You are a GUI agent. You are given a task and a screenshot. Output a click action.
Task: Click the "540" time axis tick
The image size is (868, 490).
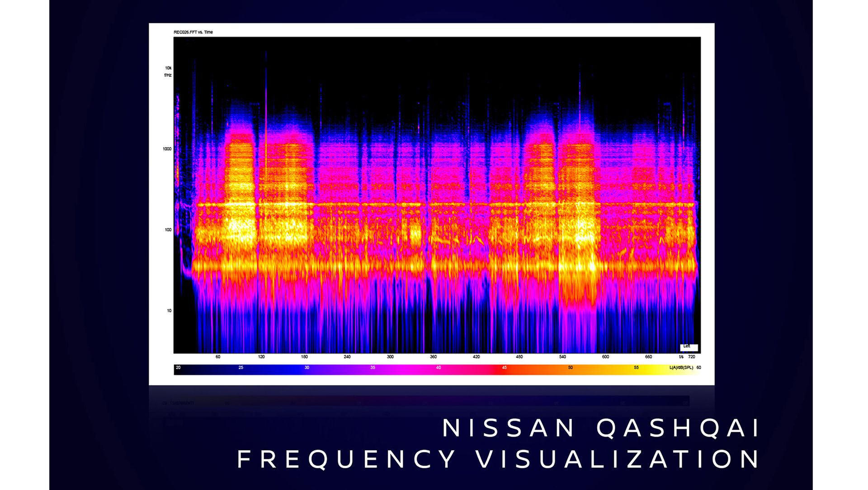[x=562, y=357]
